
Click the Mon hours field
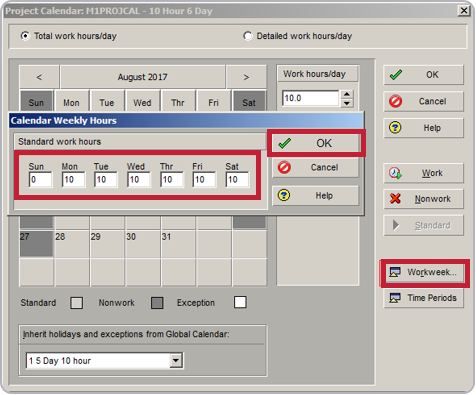tap(73, 179)
